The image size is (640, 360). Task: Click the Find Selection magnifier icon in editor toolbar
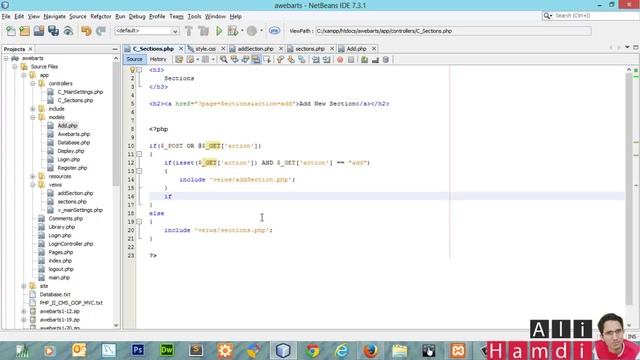click(x=223, y=60)
